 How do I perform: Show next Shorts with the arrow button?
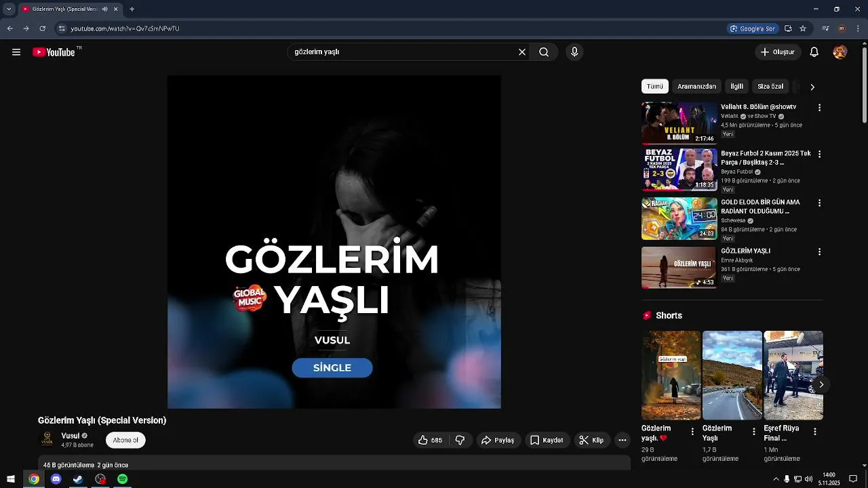coord(821,385)
